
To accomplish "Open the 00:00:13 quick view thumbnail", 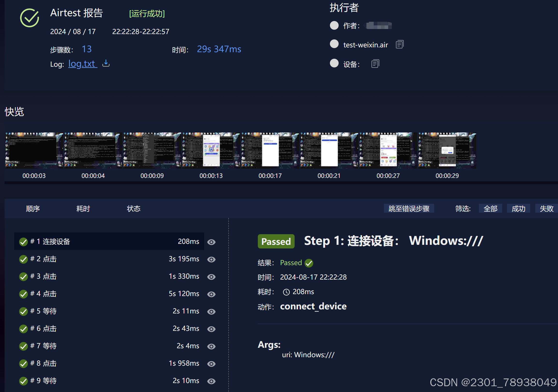I will 211,150.
